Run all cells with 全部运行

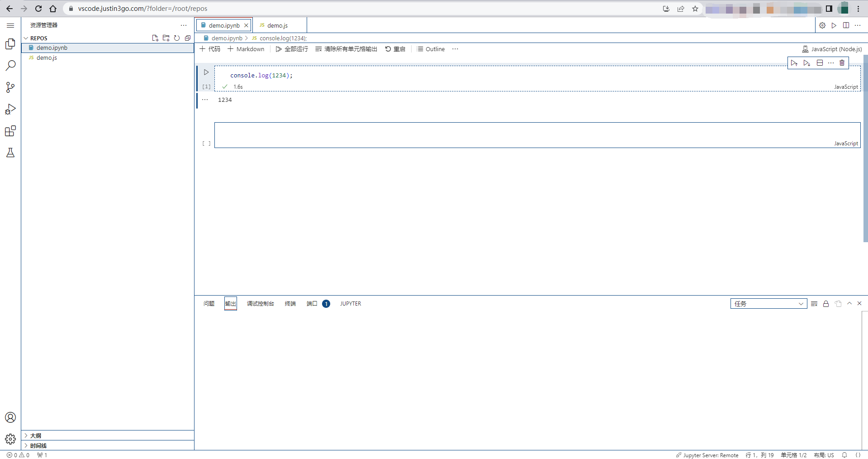(291, 49)
